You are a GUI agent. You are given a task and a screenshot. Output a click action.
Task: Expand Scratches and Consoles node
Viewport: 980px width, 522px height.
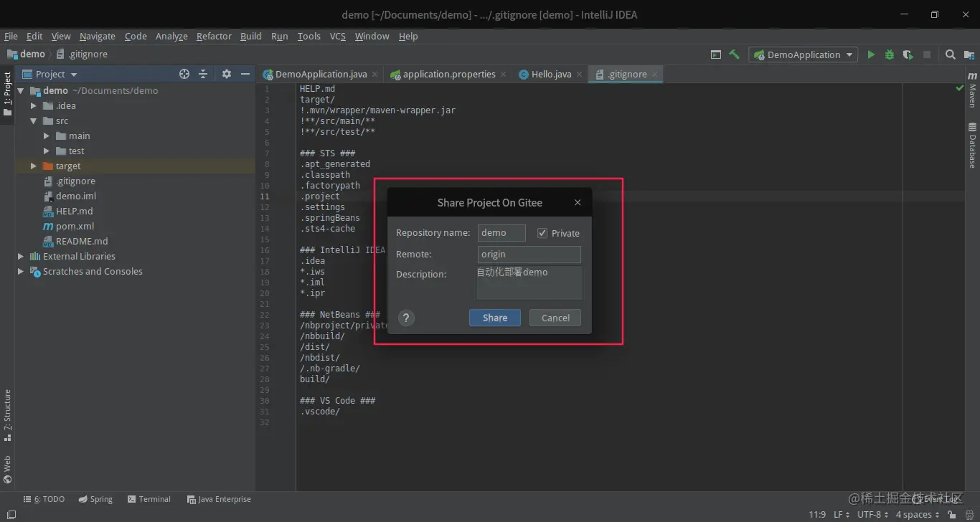21,272
